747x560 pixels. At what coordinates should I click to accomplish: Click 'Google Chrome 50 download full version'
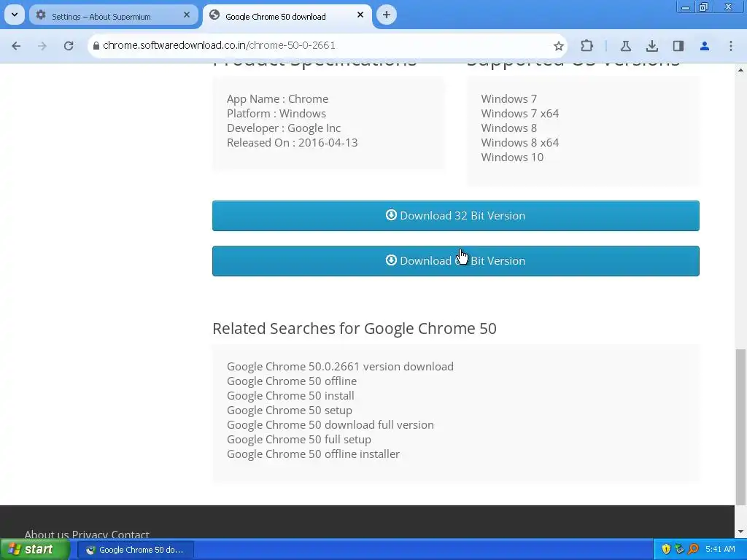click(x=330, y=425)
